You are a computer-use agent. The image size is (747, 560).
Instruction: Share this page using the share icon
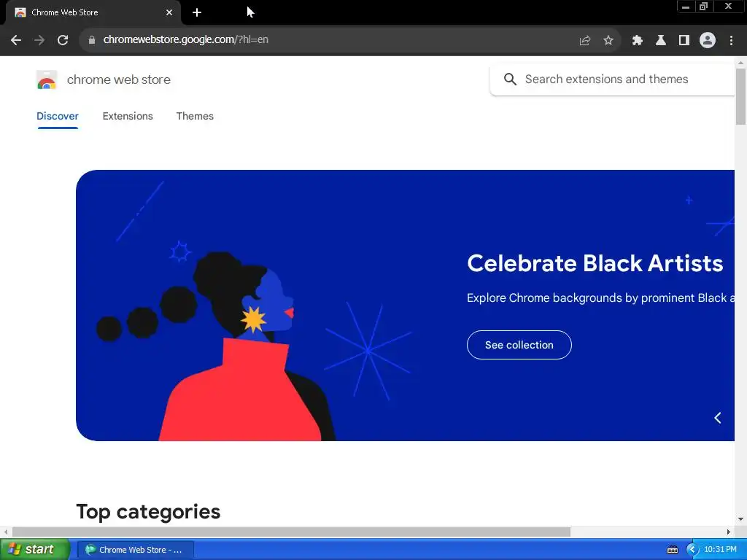click(x=585, y=41)
